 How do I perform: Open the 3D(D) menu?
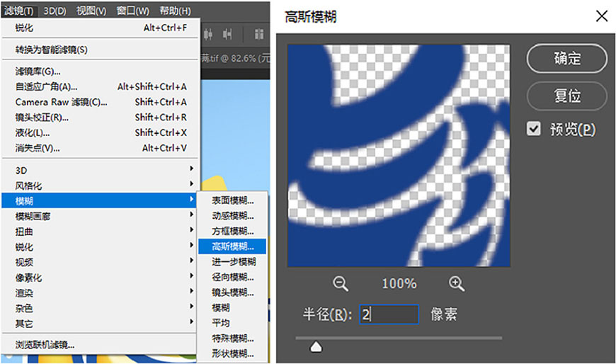click(55, 11)
